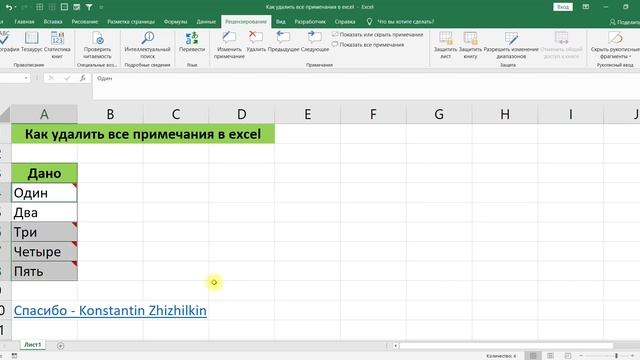Image resolution: width=640 pixels, height=360 pixels.
Task: Open Скрыть рукописные фрагменты dropdown
Action: pyautogui.click(x=615, y=45)
